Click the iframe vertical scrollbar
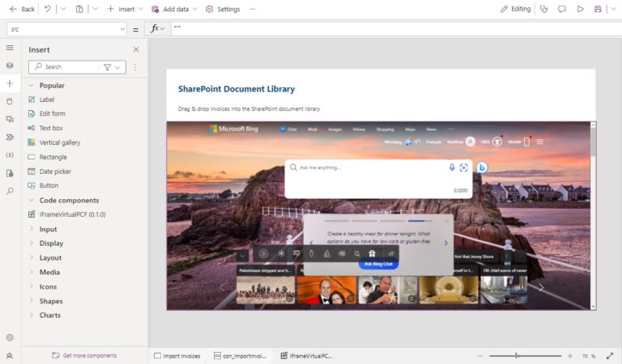 (x=593, y=216)
